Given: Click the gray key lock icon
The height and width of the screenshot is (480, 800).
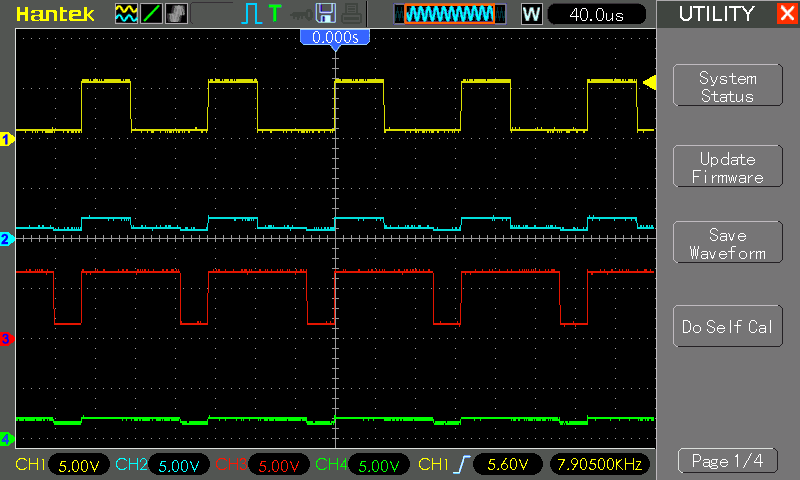Looking at the screenshot, I should point(301,15).
